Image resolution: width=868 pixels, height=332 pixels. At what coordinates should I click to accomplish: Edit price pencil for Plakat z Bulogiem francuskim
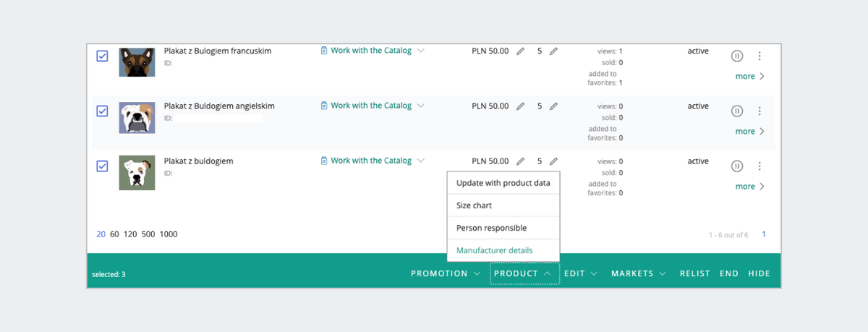[520, 51]
